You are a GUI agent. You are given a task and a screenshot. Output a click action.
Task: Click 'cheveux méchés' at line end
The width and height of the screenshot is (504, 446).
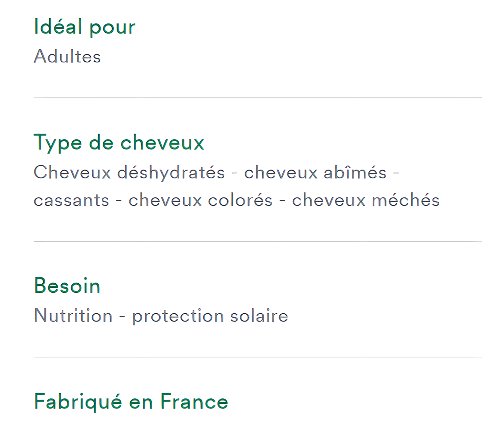[365, 201]
